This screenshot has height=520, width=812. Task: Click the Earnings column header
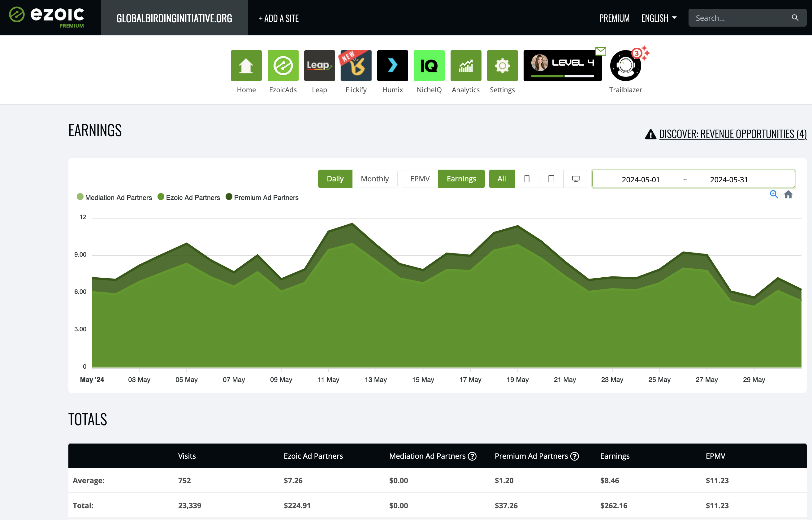pos(615,456)
